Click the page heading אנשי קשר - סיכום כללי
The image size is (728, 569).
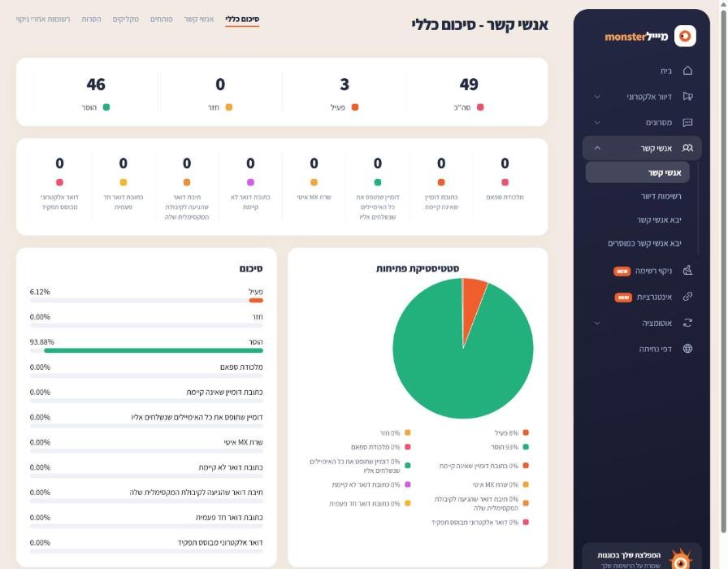(x=479, y=24)
